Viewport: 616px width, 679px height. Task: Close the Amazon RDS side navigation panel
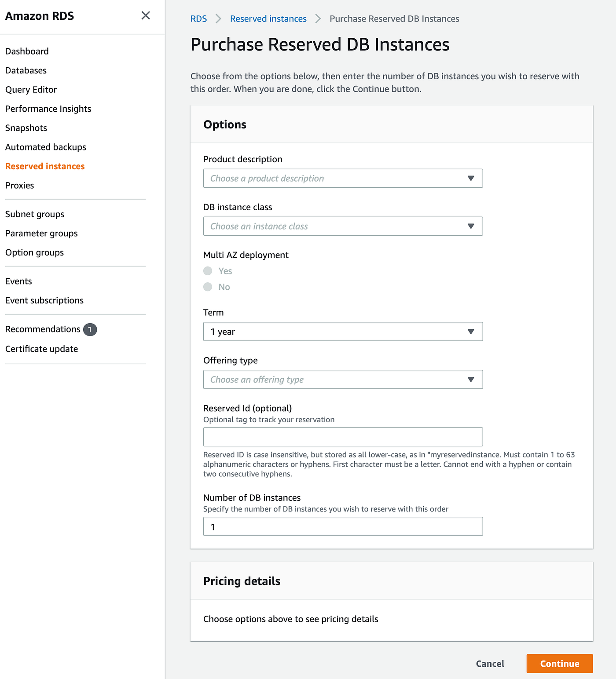[146, 15]
